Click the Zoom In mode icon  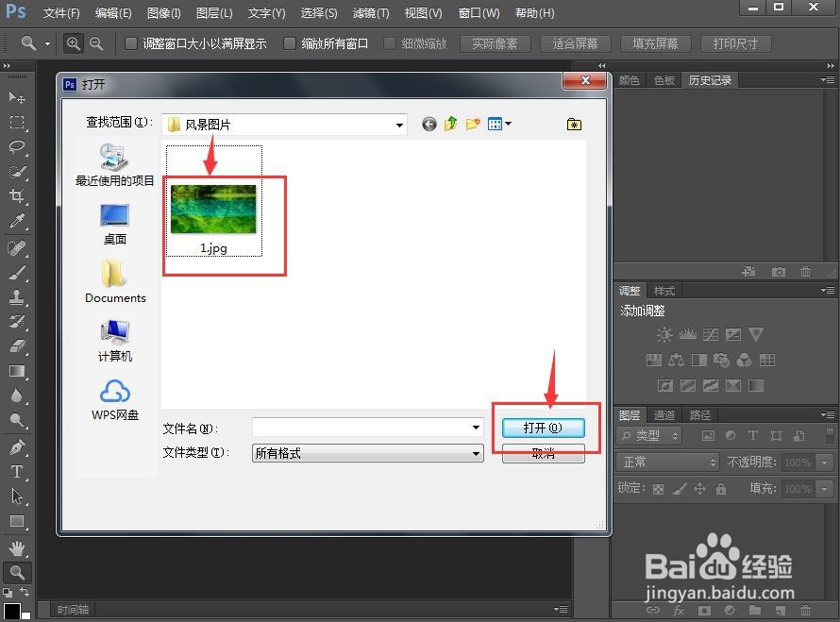(x=74, y=43)
